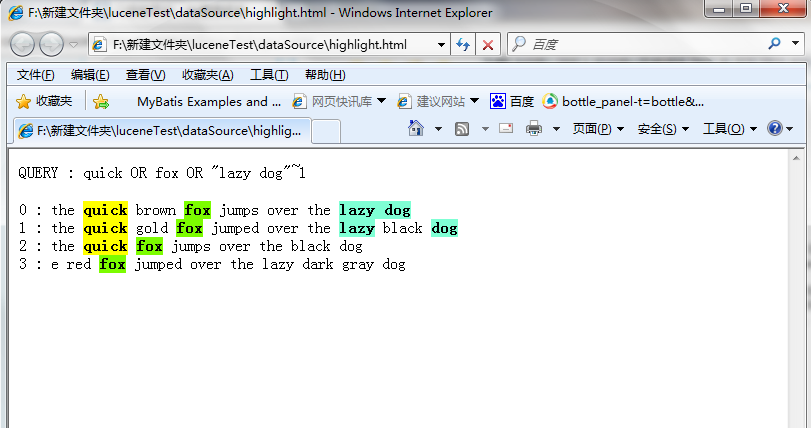Open the 收藏夹(A) menu
Image resolution: width=811 pixels, height=428 pixels.
(208, 75)
